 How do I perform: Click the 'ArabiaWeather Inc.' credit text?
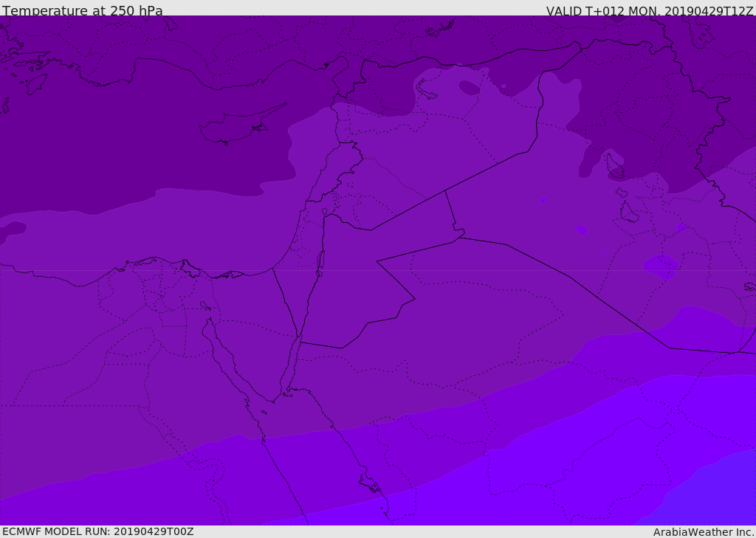703,532
